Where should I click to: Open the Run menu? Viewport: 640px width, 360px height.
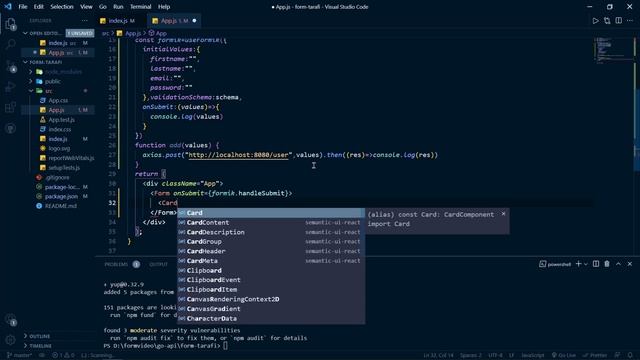click(118, 7)
